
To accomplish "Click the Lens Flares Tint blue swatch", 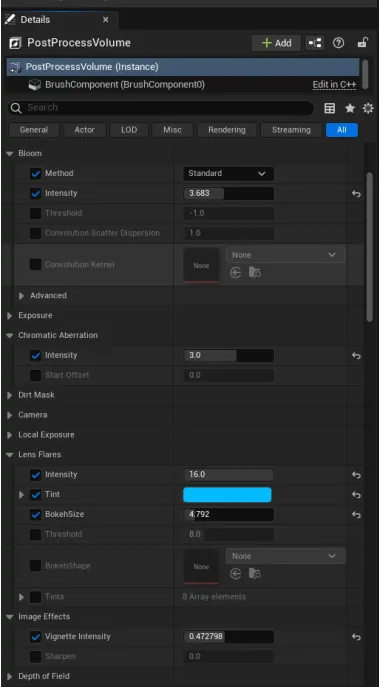I will coord(227,495).
